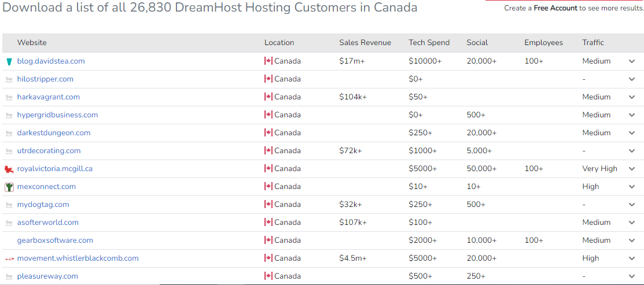The image size is (644, 285).
Task: Open the hypergridbusiness.com link
Action: 57,115
